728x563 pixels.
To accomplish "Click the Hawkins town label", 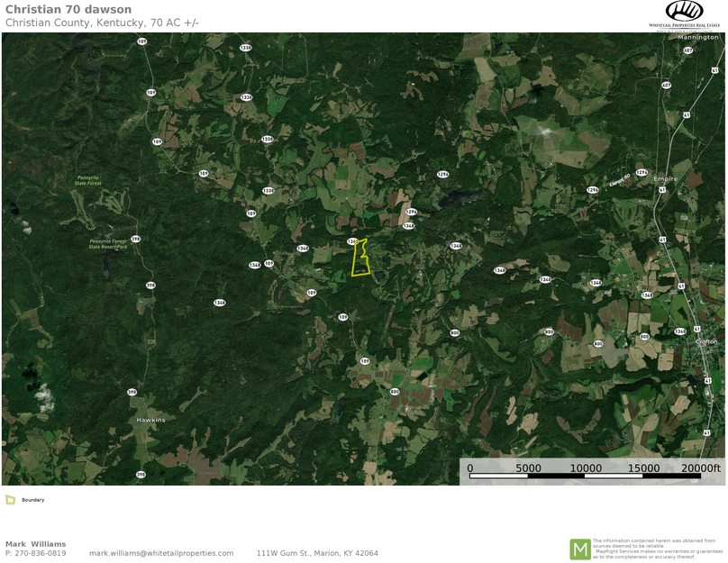I will 150,420.
